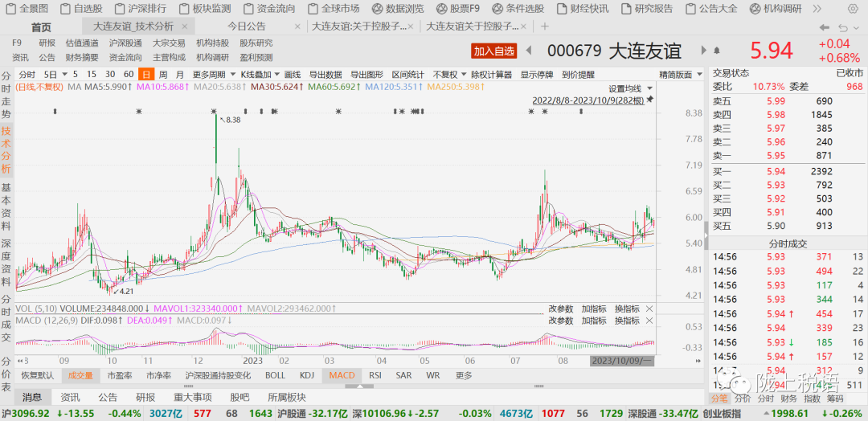Open 研究报告 in top toolbar
This screenshot has width=868, height=421.
coord(647,8)
